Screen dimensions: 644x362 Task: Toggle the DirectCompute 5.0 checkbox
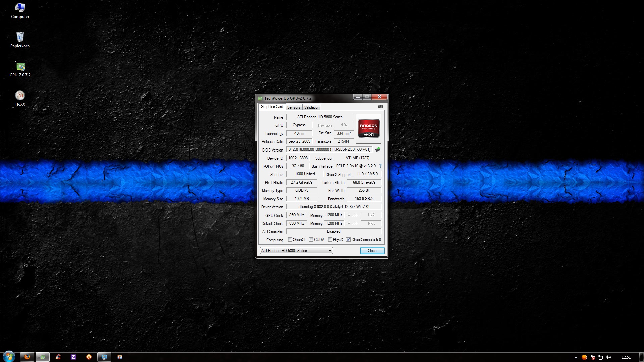pyautogui.click(x=348, y=240)
